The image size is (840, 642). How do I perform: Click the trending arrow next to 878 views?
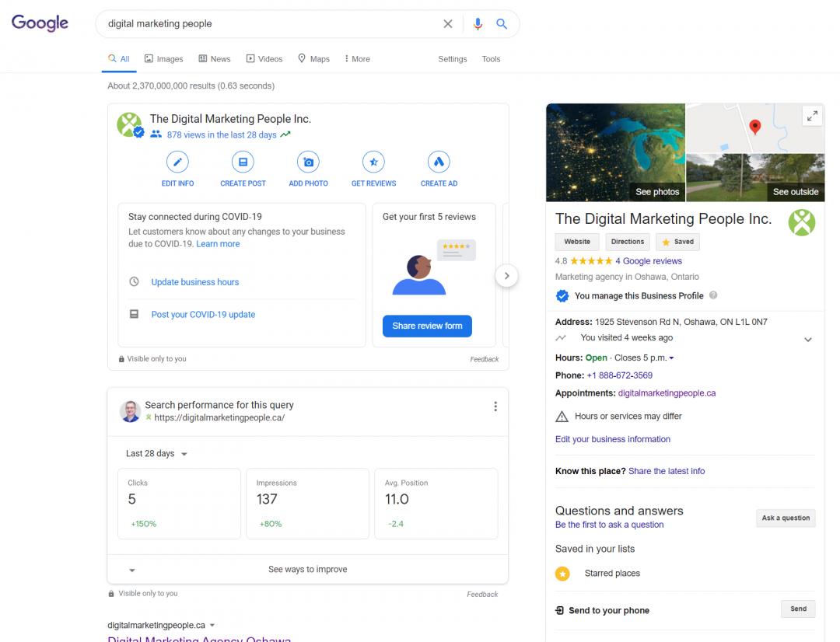click(x=285, y=134)
